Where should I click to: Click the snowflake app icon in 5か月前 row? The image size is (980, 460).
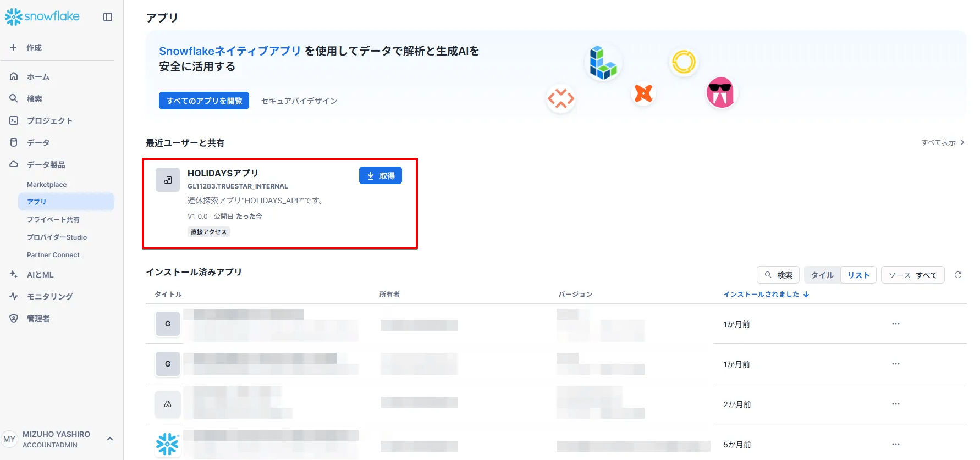coord(168,444)
